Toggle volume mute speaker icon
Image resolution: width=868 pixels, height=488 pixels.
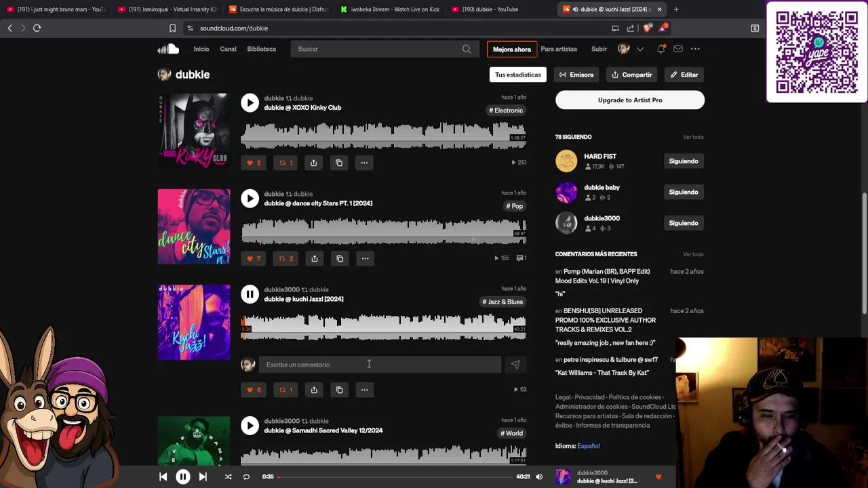coord(539,476)
